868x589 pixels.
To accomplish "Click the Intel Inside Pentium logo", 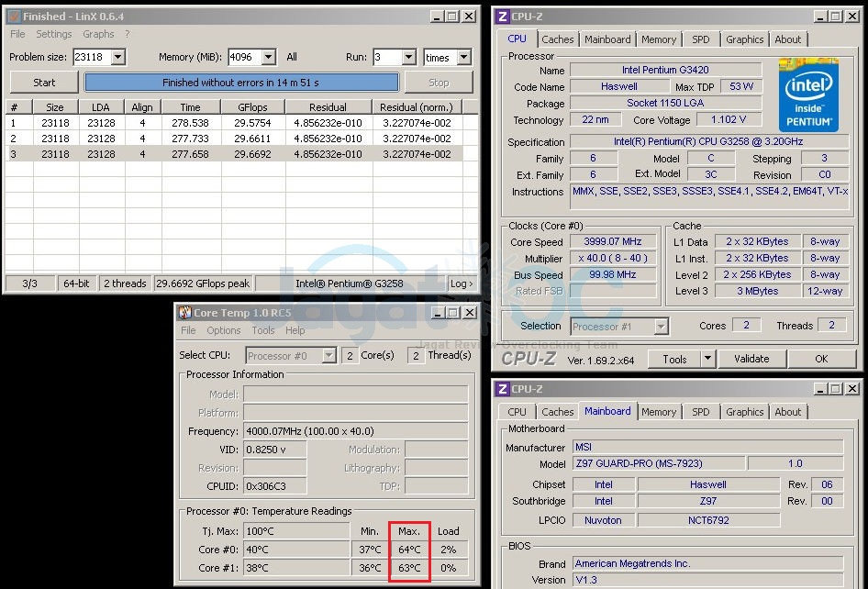I will [x=807, y=94].
